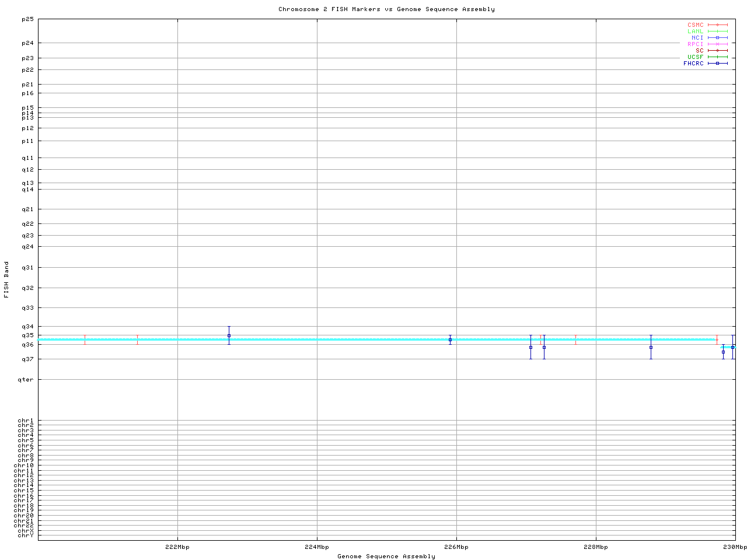Click the p25 band label
This screenshot has height=560, width=747.
[28, 19]
